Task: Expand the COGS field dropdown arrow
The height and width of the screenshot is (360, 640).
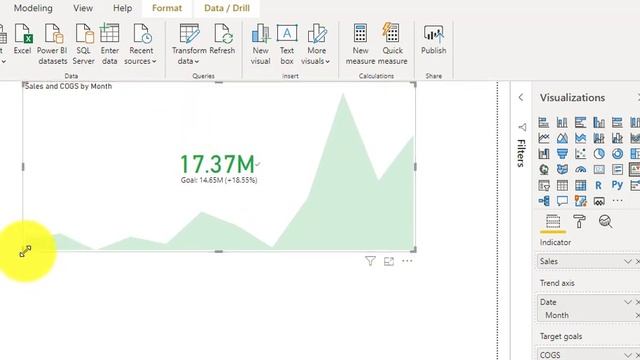Action: click(x=627, y=355)
